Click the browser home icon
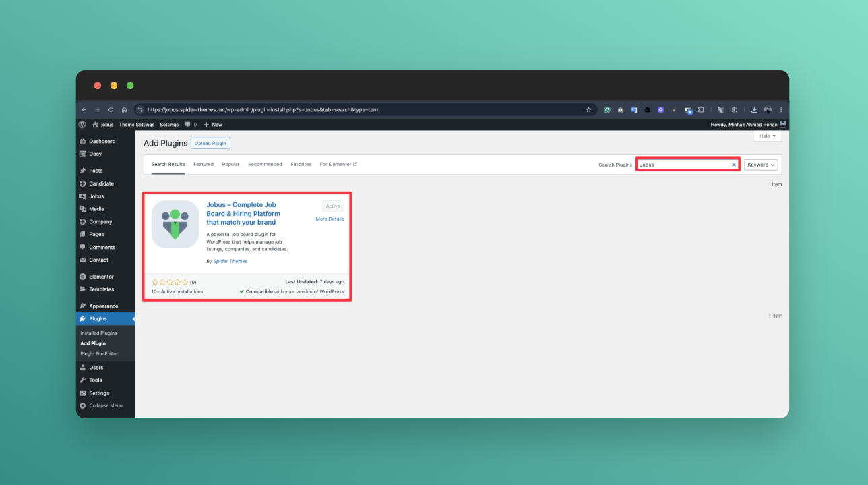Image resolution: width=868 pixels, height=485 pixels. (124, 109)
